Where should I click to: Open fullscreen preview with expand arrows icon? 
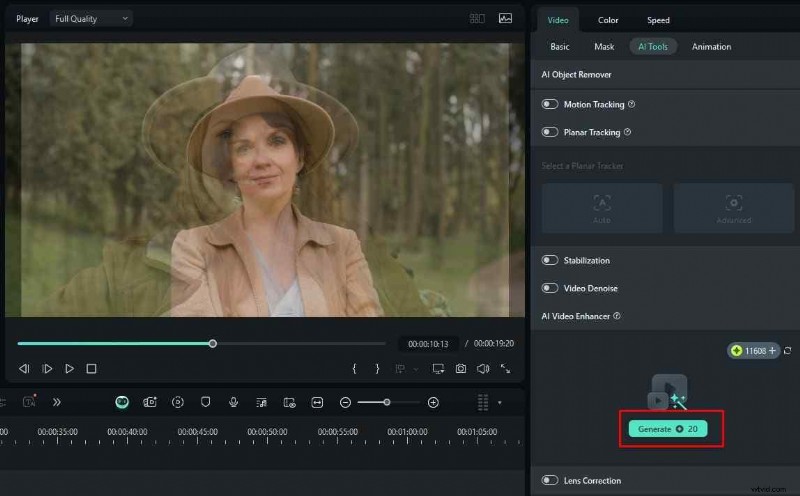coord(505,369)
